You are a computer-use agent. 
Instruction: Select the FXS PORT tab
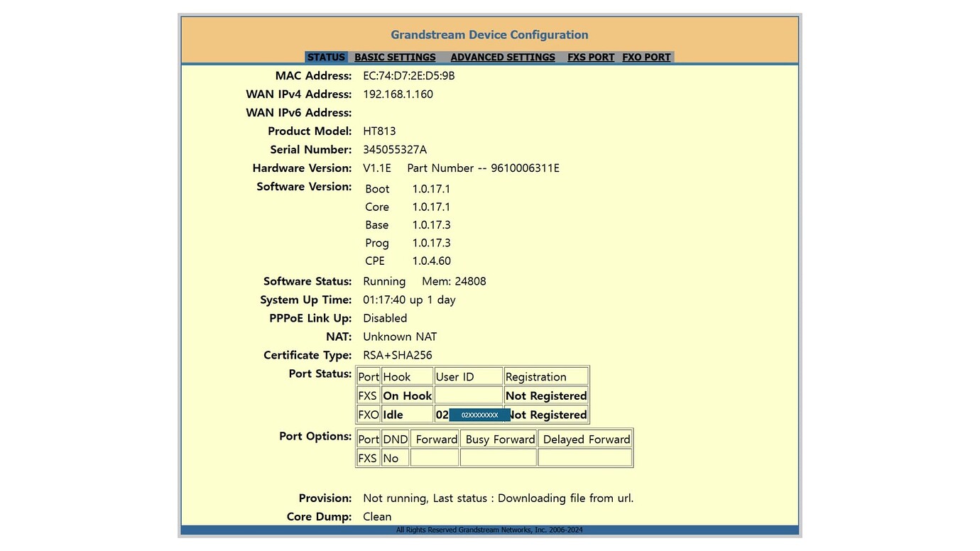[x=590, y=57]
